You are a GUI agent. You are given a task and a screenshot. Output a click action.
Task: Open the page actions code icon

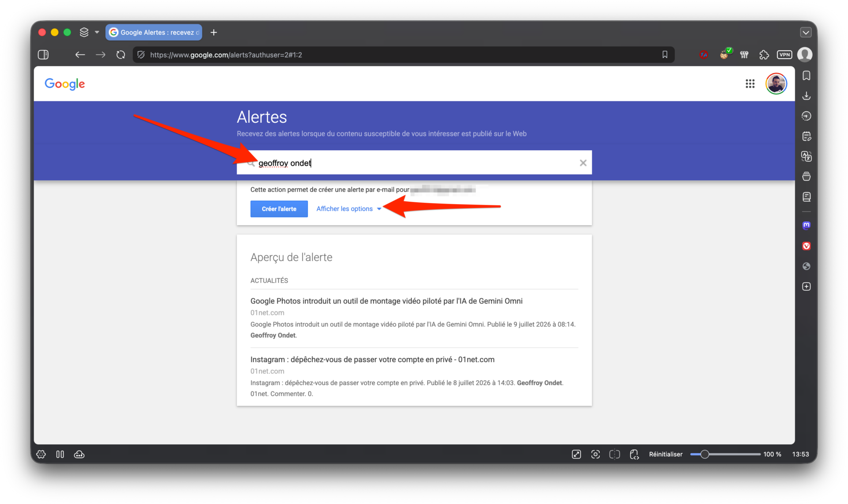point(634,454)
